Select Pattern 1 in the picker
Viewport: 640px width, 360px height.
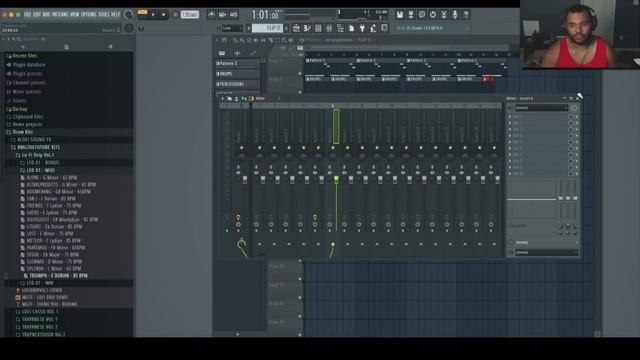[x=238, y=63]
